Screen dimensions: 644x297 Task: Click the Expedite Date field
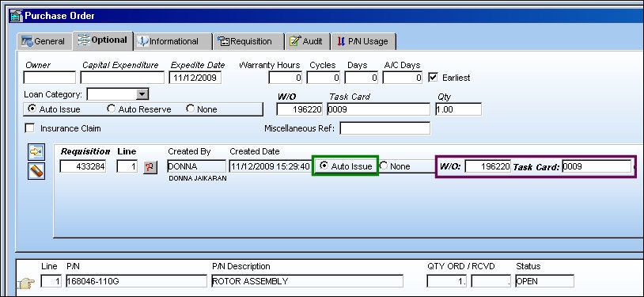click(x=195, y=78)
